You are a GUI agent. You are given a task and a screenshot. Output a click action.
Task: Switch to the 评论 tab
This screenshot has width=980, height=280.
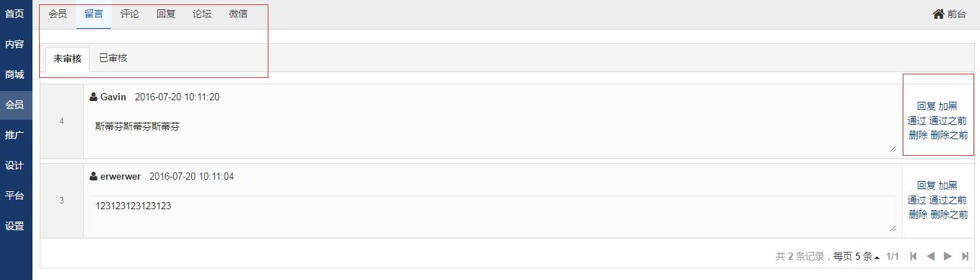tap(130, 14)
